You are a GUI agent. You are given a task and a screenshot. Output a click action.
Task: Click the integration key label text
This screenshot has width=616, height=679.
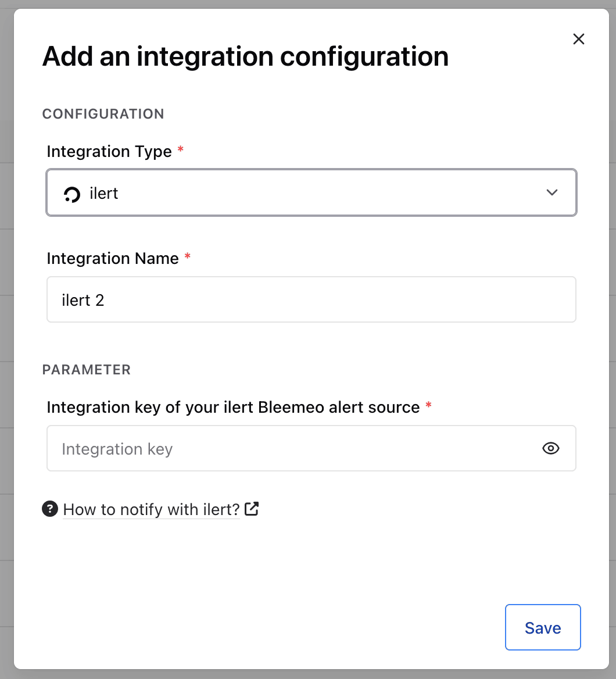[x=234, y=408]
